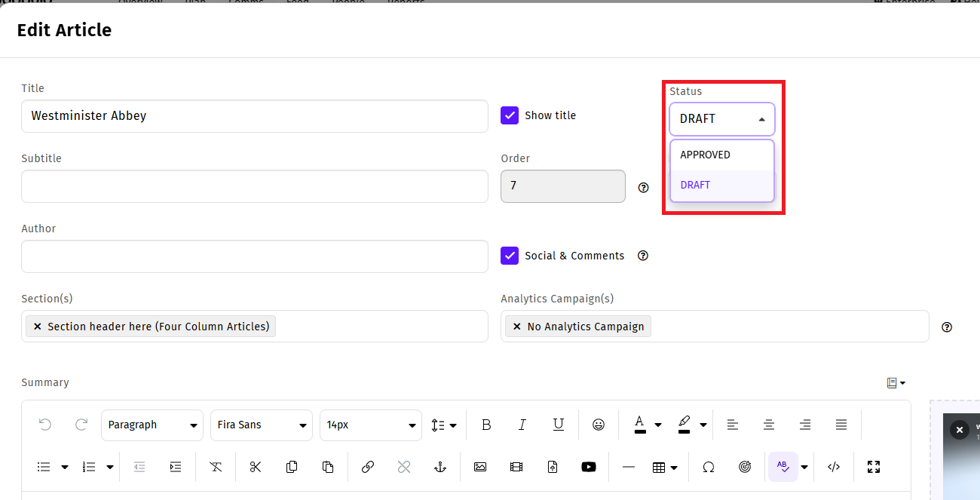This screenshot has width=980, height=500.
Task: Click the source code view icon
Action: point(834,467)
